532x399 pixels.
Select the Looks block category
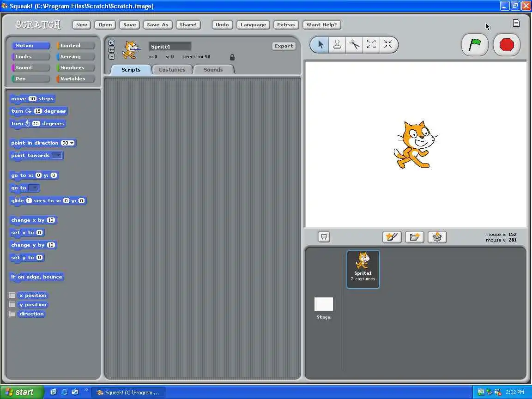click(x=31, y=57)
